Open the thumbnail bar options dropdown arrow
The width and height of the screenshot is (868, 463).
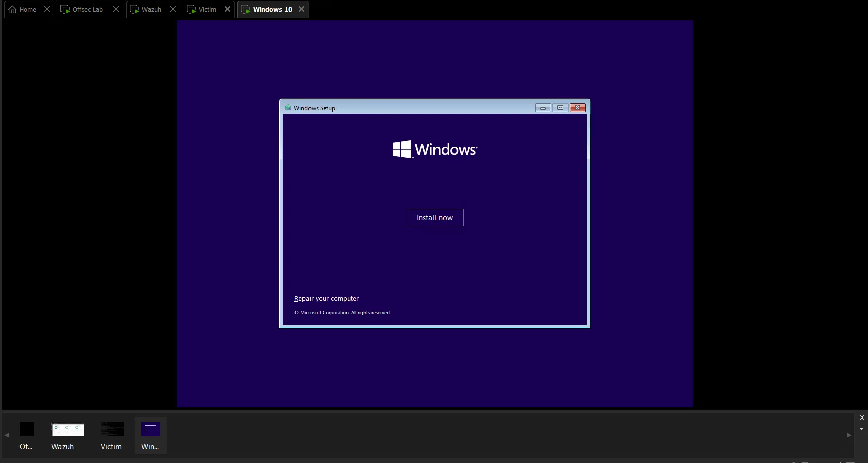point(862,429)
